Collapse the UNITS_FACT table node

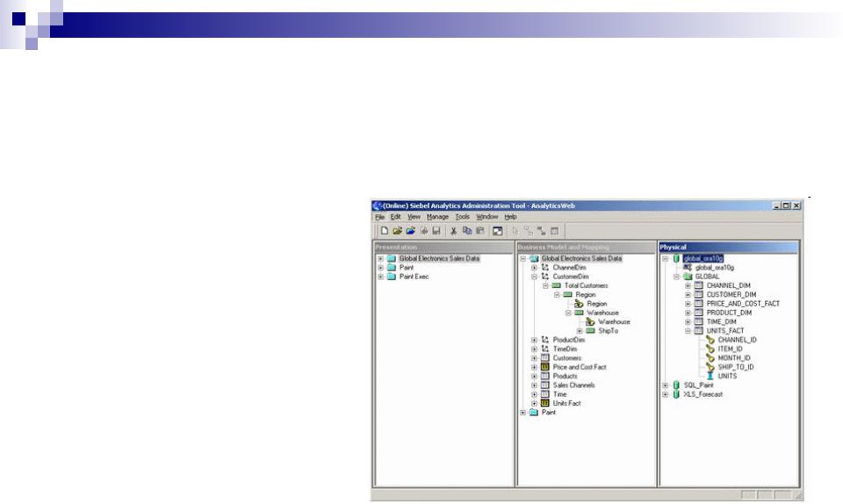(688, 331)
